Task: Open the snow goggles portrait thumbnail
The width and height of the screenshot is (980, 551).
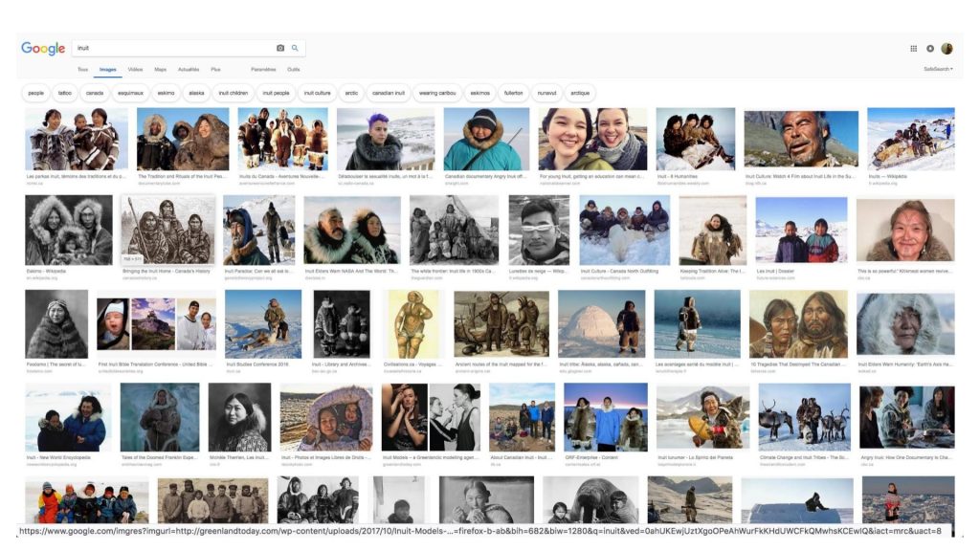Action: point(539,230)
